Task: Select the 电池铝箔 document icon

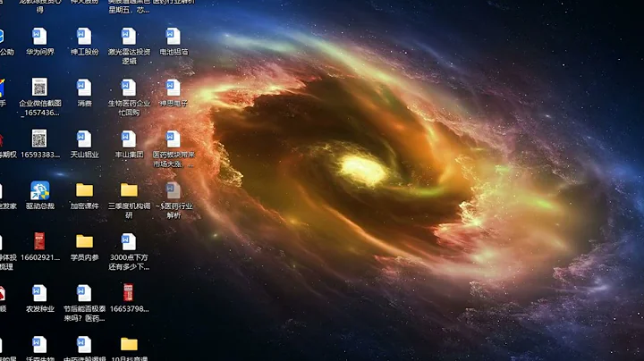Action: pyautogui.click(x=174, y=37)
